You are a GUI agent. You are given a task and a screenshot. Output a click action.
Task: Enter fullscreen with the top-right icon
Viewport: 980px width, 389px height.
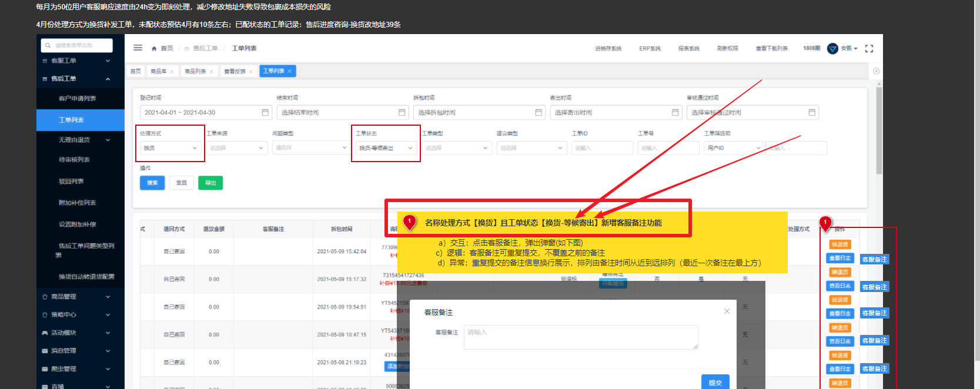point(869,49)
